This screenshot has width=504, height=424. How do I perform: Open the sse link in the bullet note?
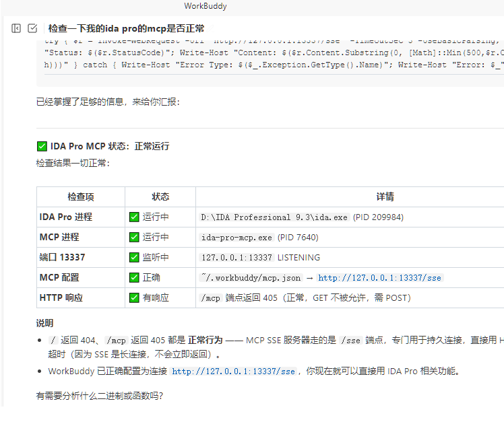tap(233, 372)
